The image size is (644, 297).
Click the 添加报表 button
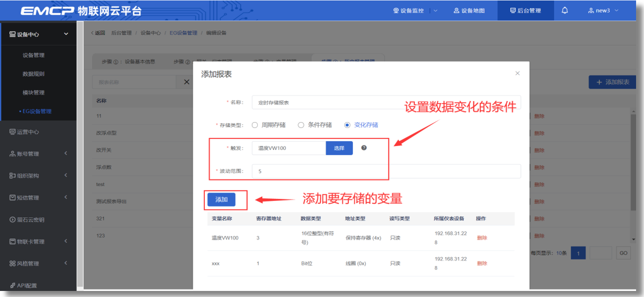[x=613, y=82]
